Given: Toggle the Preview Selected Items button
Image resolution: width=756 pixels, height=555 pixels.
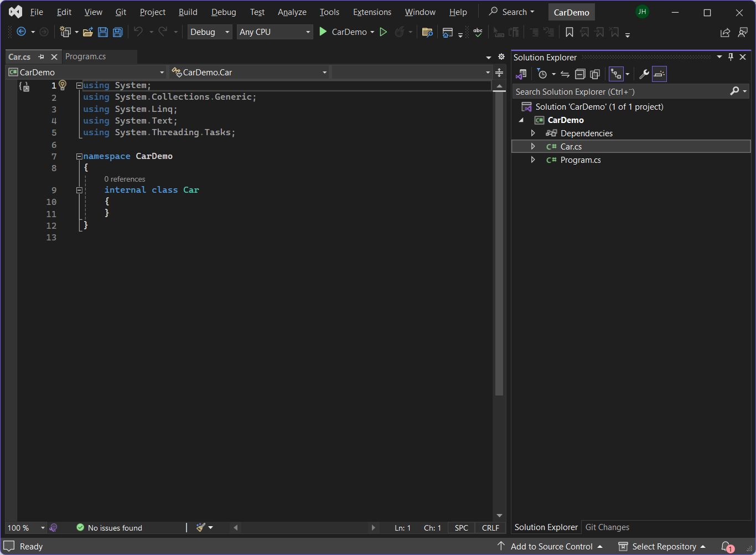Looking at the screenshot, I should (659, 74).
